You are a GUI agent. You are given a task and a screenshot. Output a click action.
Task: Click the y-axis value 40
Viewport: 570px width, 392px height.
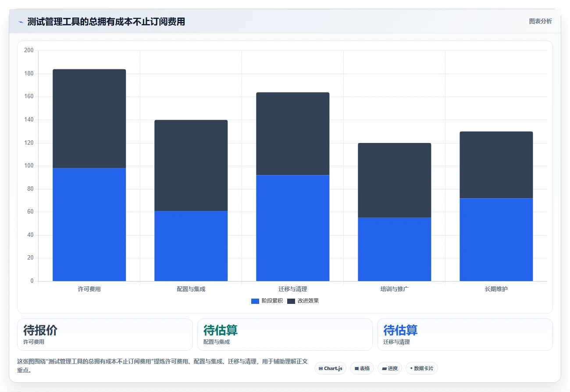[x=30, y=235]
